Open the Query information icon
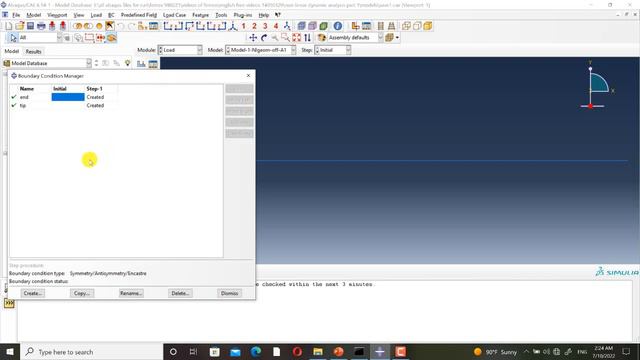 tap(338, 26)
